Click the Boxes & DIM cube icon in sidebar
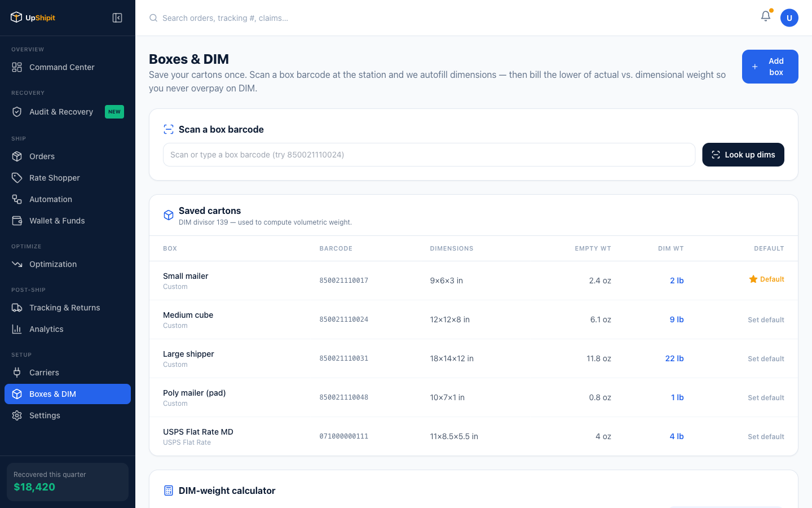This screenshot has width=812, height=508. 17,394
